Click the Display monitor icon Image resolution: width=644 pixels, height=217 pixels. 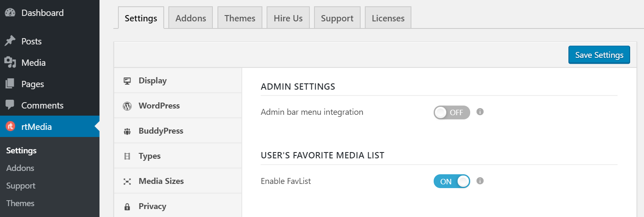127,81
